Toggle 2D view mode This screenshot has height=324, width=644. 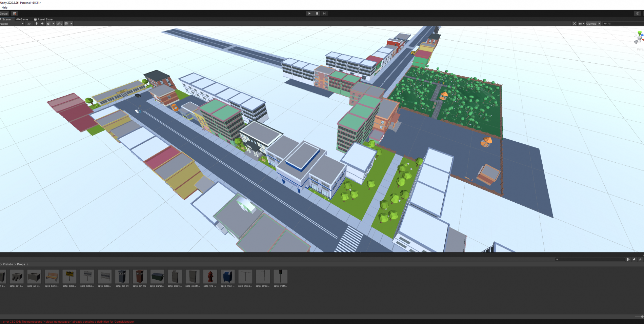point(29,24)
